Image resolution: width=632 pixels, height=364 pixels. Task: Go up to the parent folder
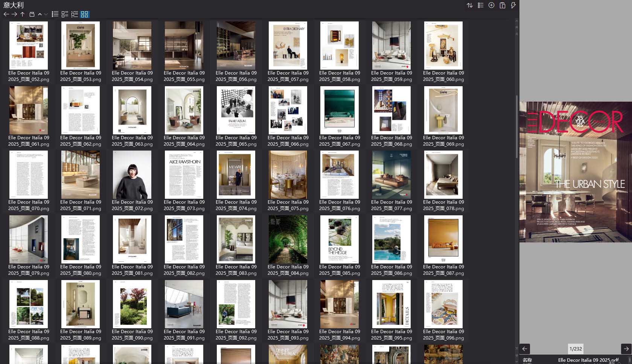pos(23,14)
